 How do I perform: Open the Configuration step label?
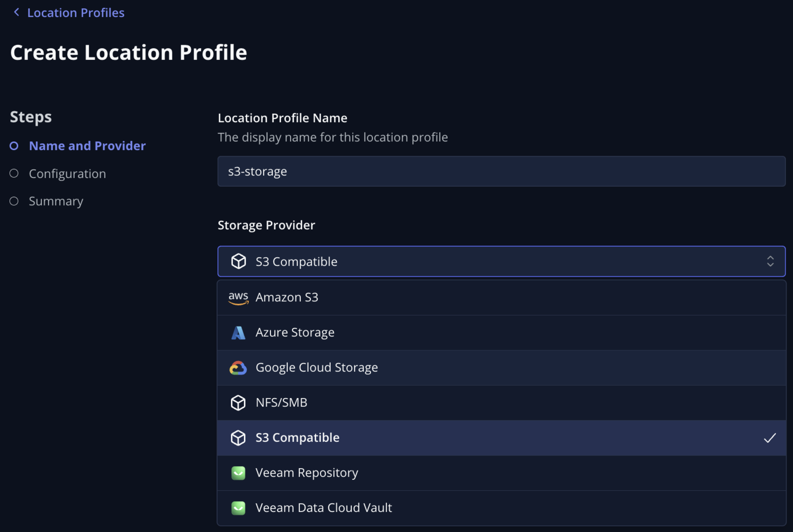(x=68, y=174)
